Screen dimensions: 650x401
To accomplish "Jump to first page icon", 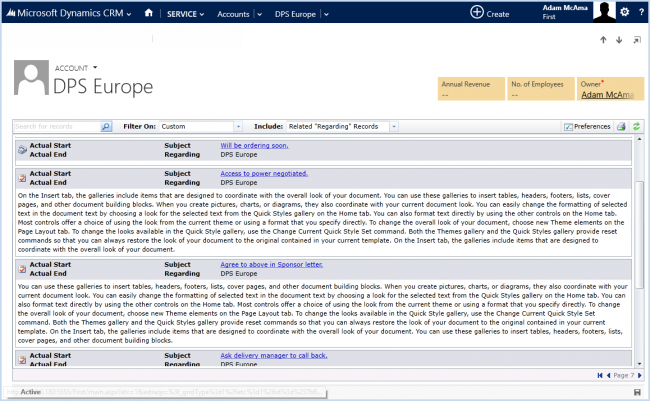I will pos(600,375).
